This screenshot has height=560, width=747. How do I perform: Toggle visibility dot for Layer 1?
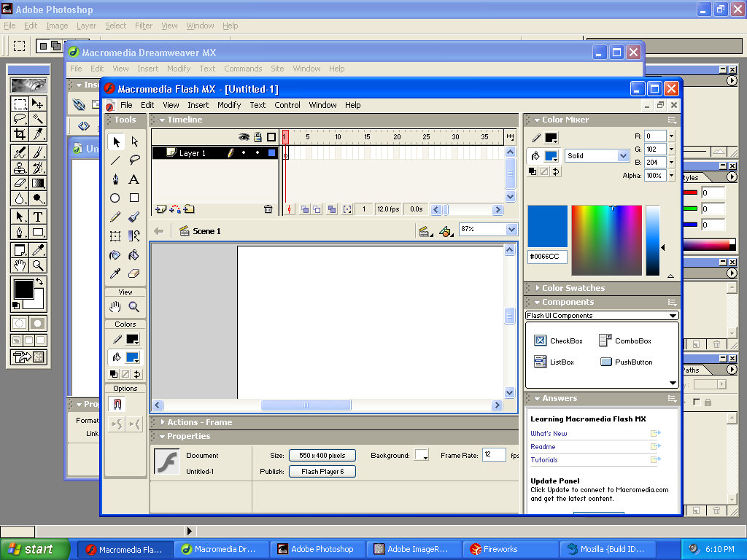[244, 153]
